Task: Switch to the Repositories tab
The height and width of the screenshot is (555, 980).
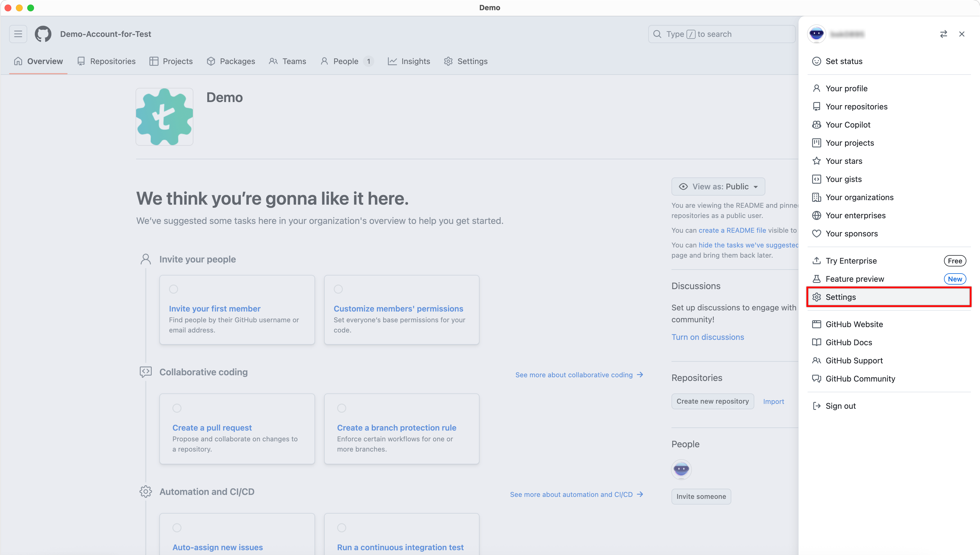Action: click(112, 61)
